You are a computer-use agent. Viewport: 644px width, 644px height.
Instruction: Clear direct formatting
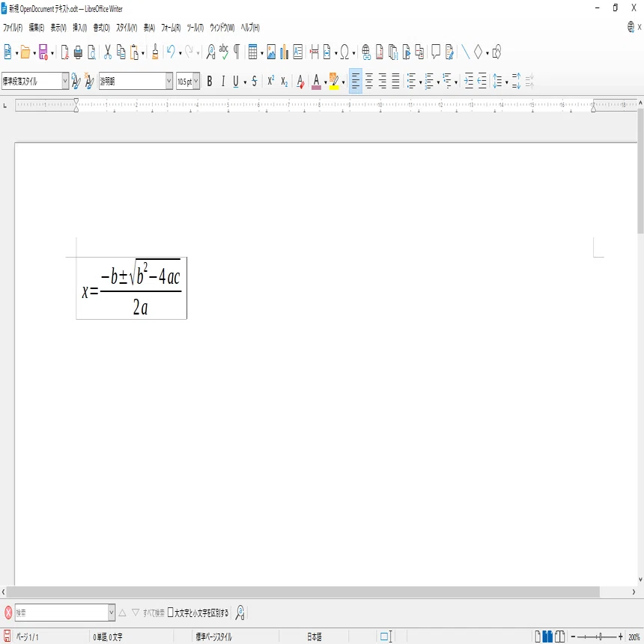[300, 82]
